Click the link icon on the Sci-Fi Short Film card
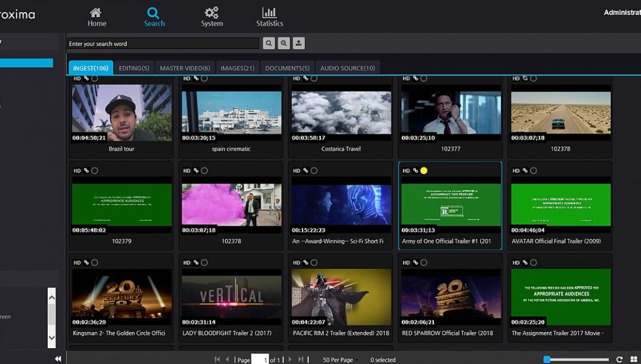641x364 pixels. pos(305,170)
